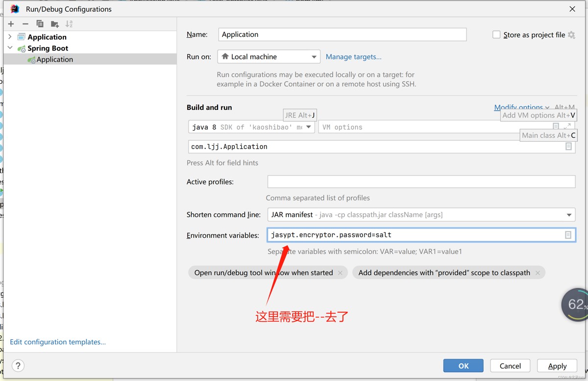Sort configurations alphabetically

[x=69, y=24]
